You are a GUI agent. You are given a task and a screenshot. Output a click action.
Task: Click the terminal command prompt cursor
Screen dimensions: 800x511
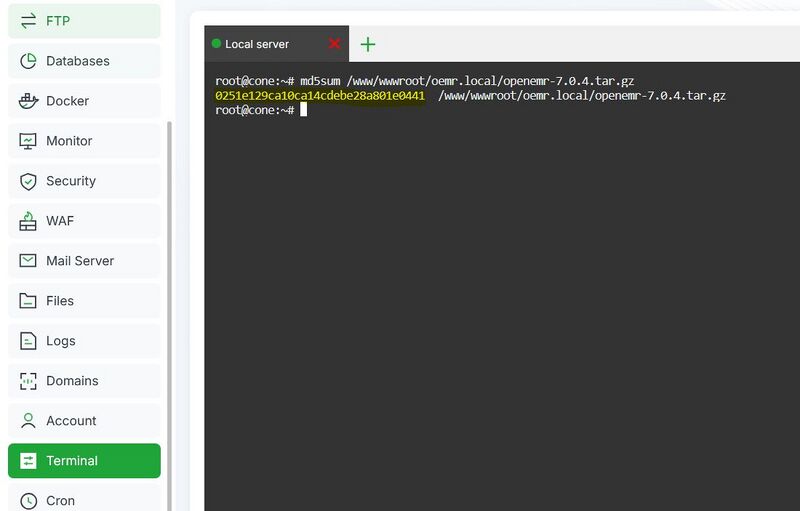click(x=303, y=110)
